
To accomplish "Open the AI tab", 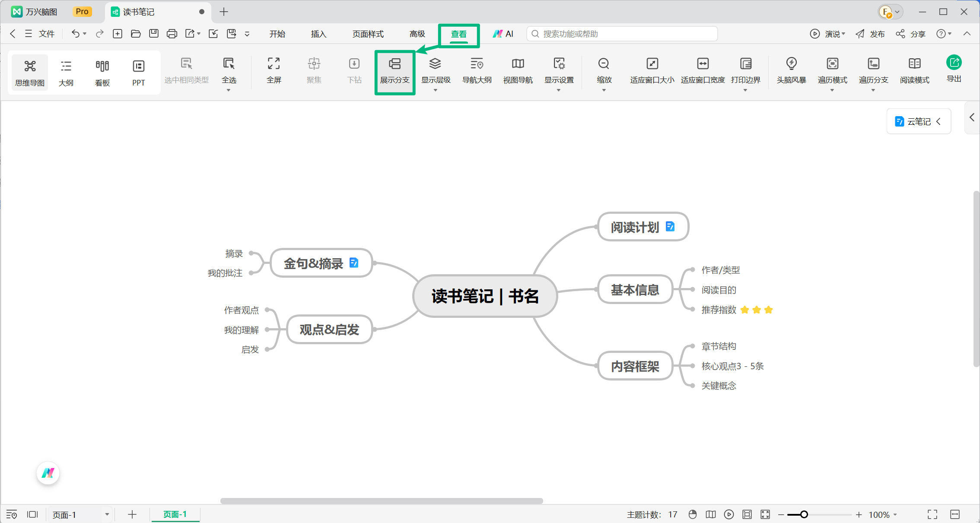I will 503,34.
